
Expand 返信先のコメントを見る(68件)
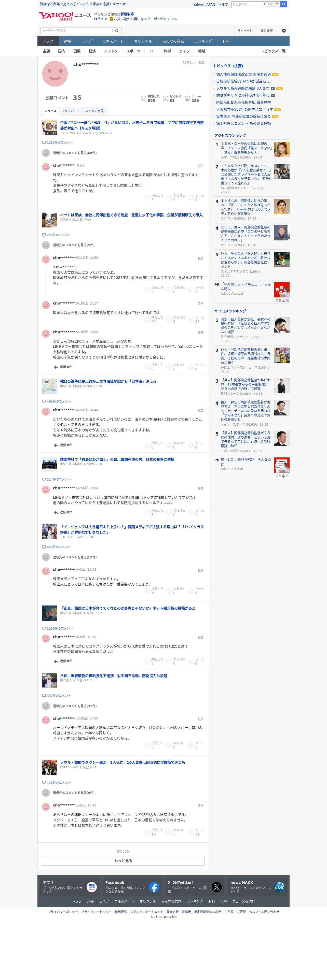coord(75,153)
